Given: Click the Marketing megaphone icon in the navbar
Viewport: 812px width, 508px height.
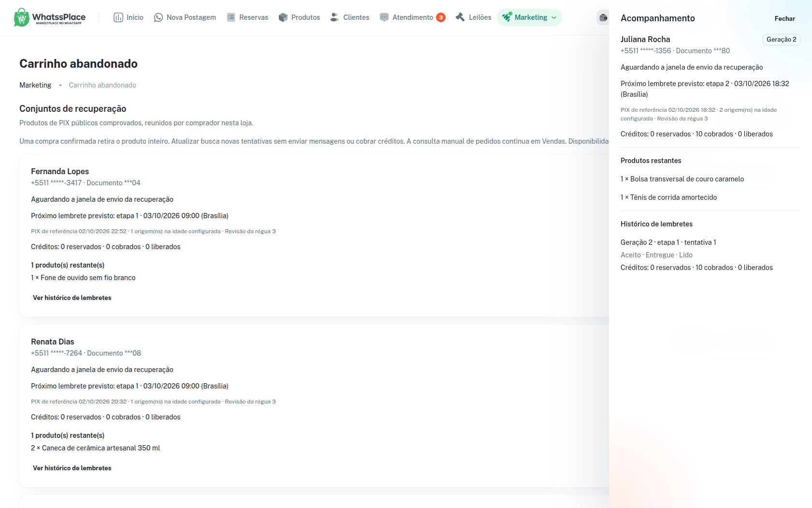Looking at the screenshot, I should 507,17.
